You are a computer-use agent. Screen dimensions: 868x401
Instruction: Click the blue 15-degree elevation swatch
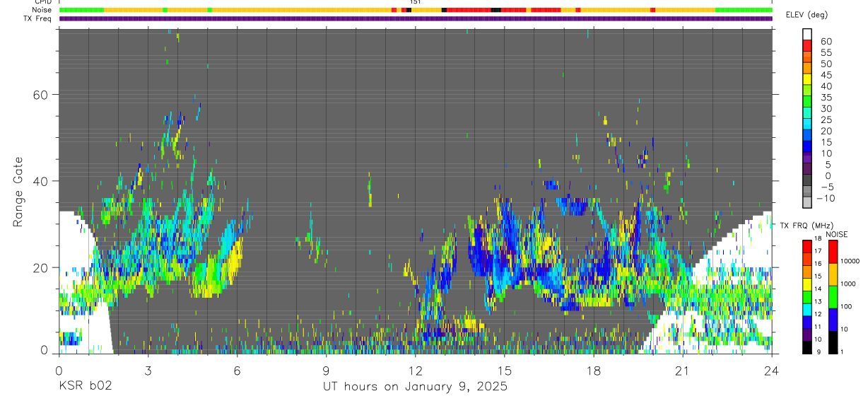(807, 147)
